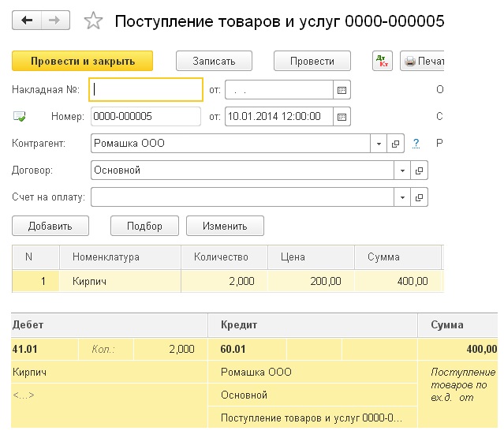Viewport: 504px width, 442px height.
Task: Click the Цена column header
Action: pyautogui.click(x=311, y=257)
